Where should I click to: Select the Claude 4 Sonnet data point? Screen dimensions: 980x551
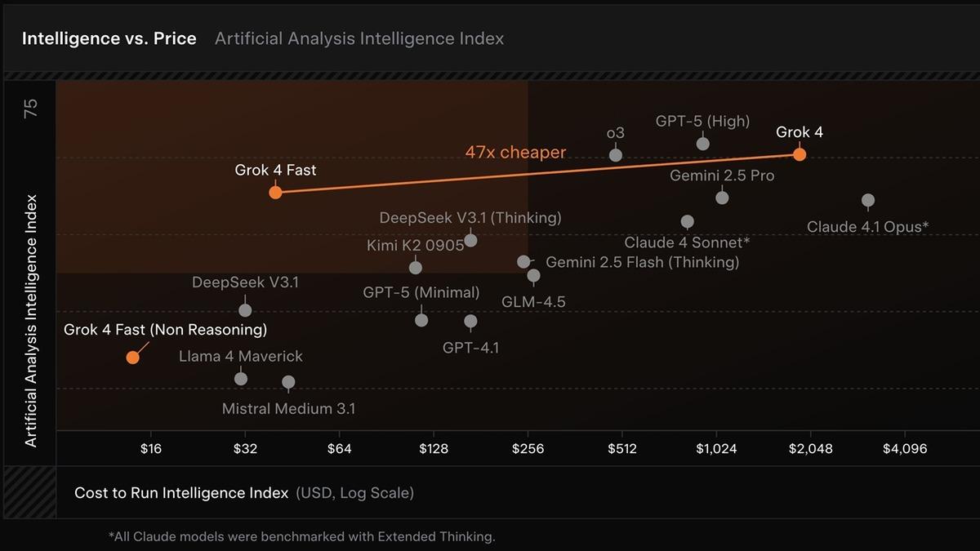pos(688,221)
